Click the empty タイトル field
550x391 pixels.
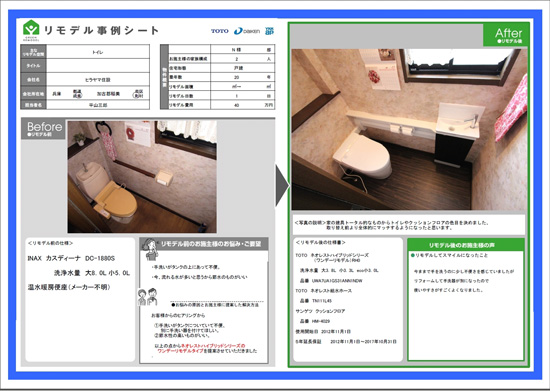point(98,66)
